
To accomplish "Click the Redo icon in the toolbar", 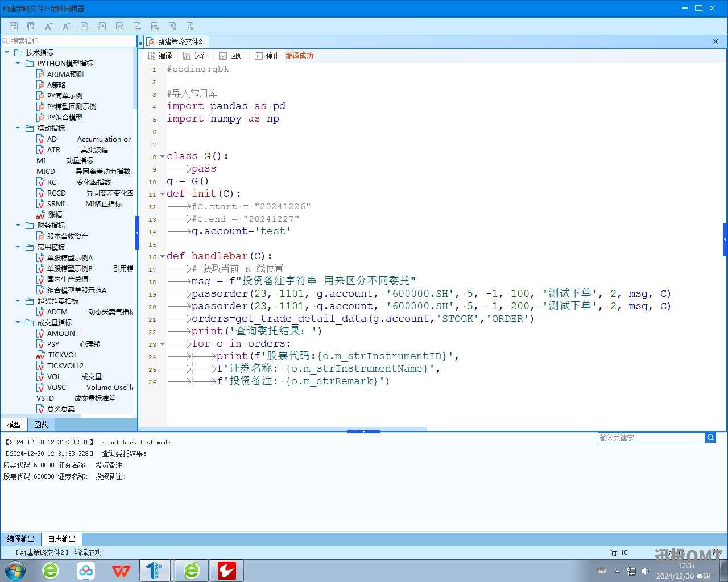I will pos(102,26).
